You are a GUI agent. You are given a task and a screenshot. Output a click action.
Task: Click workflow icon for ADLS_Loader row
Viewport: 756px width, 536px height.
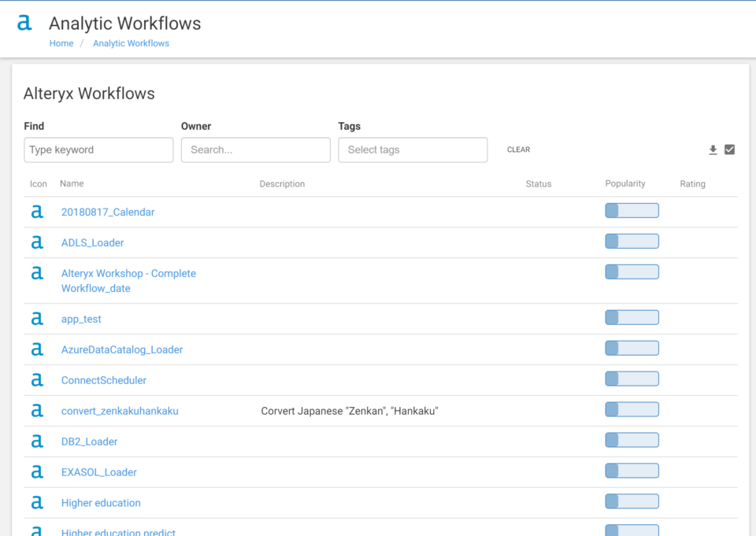coord(37,242)
